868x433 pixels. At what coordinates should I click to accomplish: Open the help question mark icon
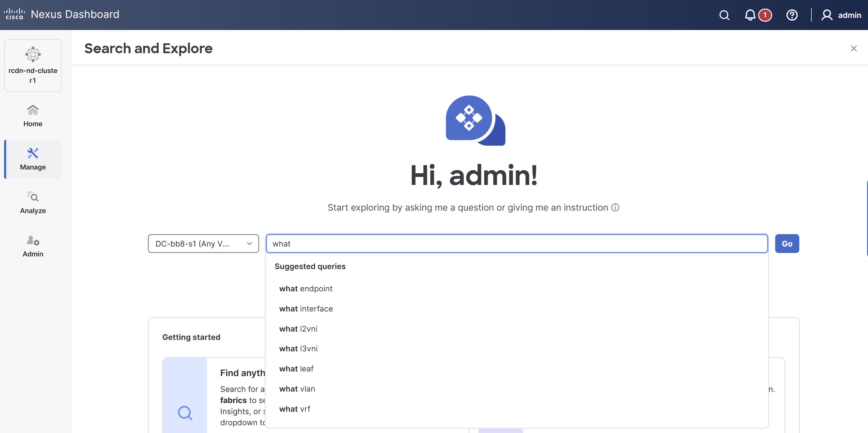click(792, 15)
